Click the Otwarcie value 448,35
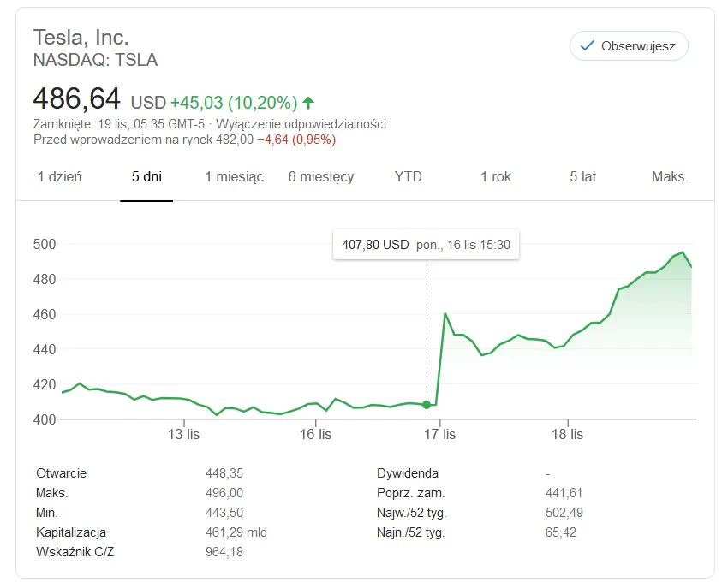The width and height of the screenshot is (722, 588). [x=224, y=473]
